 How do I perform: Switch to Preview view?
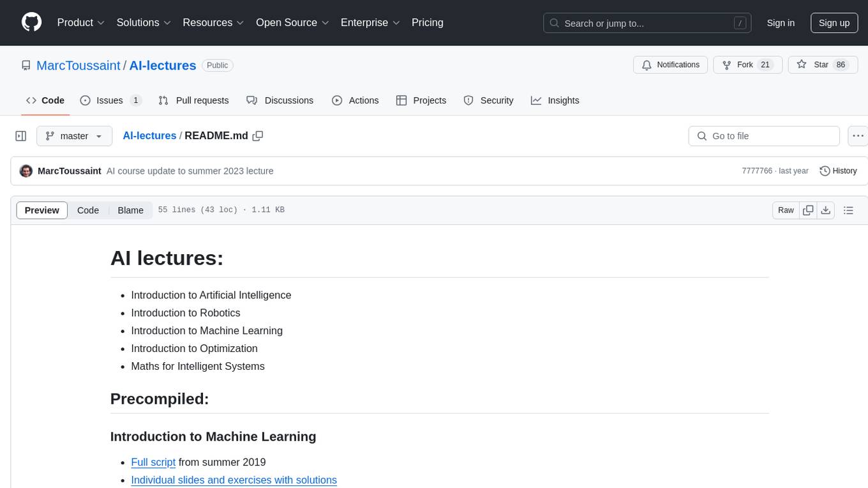click(x=42, y=210)
